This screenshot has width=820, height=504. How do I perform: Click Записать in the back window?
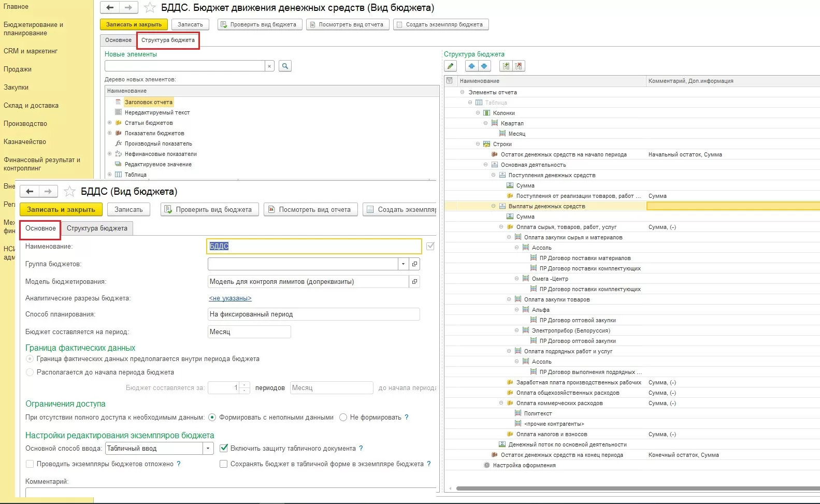click(190, 24)
